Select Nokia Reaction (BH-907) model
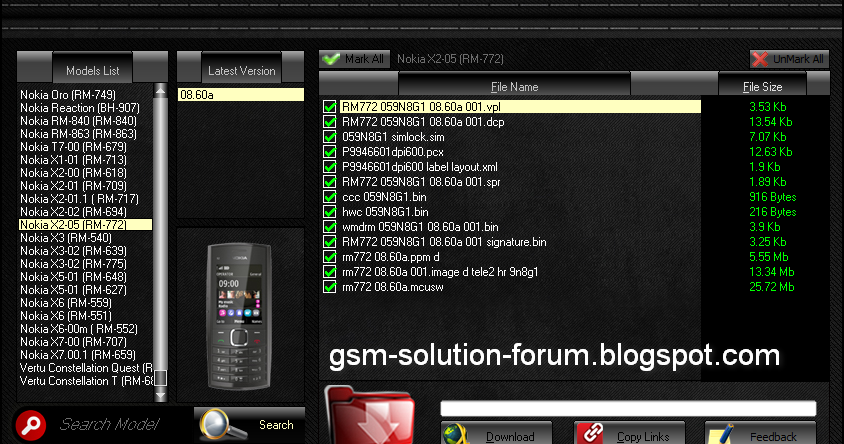The image size is (844, 444). 80,108
